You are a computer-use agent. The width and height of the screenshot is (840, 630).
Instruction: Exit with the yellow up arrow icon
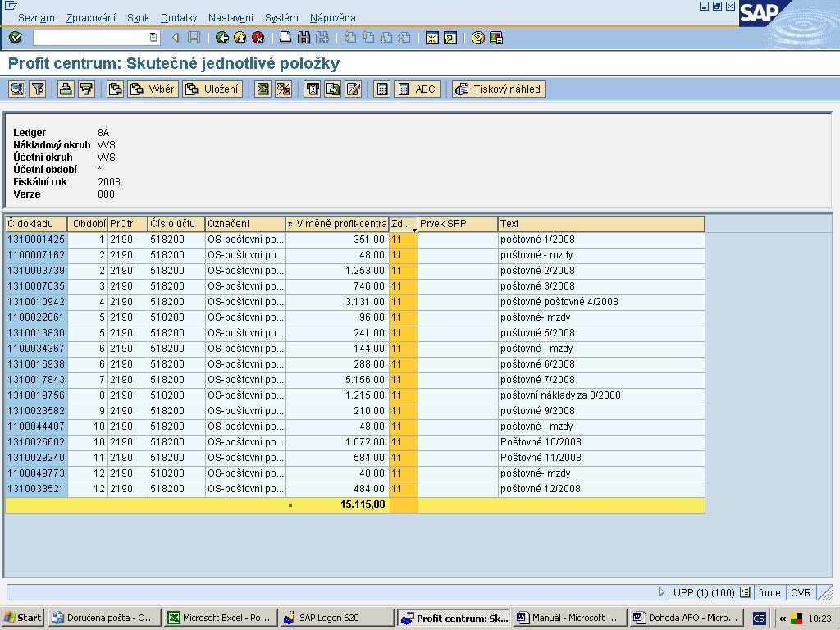tap(240, 38)
